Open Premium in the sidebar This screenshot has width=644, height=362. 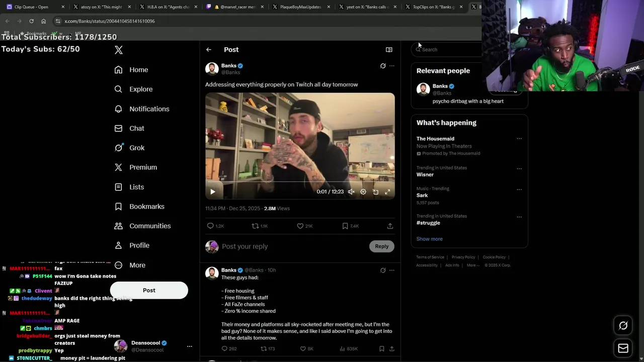tap(136, 167)
